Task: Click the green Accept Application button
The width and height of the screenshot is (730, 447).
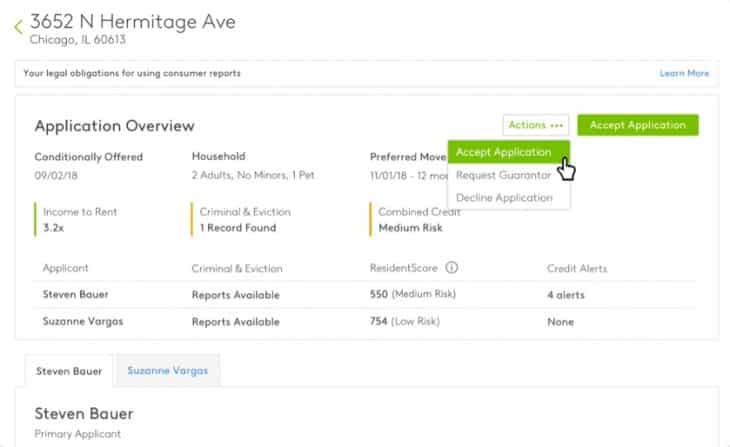Action: coord(637,125)
